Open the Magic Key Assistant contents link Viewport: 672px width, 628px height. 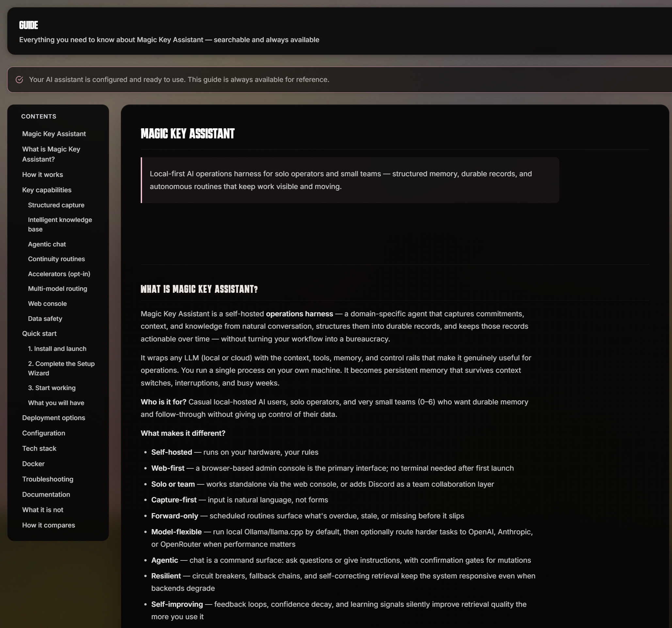(54, 134)
